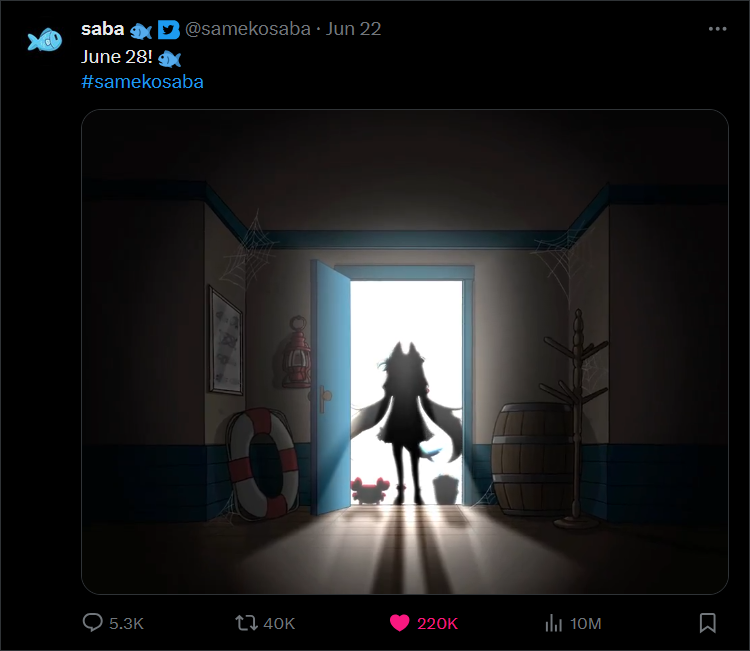This screenshot has width=750, height=651.
Task: Click the 5.3K reply count
Action: point(126,623)
